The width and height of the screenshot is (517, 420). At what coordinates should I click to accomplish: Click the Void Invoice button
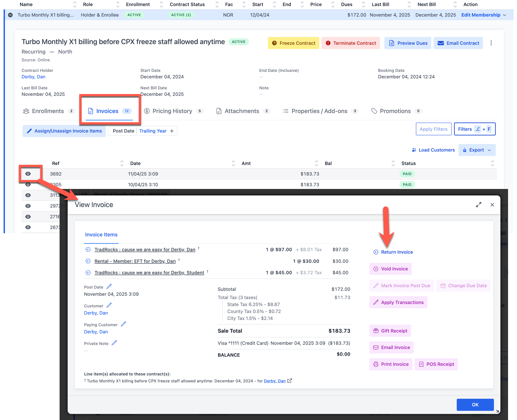(x=390, y=269)
